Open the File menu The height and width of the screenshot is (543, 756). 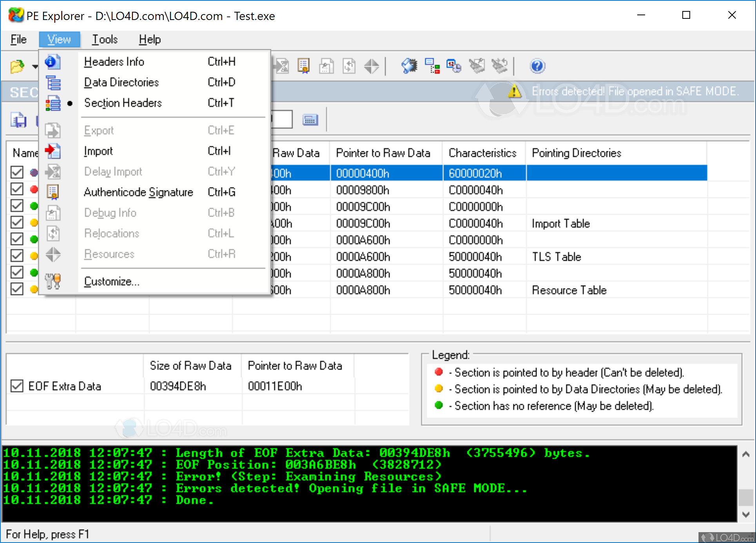[x=18, y=40]
